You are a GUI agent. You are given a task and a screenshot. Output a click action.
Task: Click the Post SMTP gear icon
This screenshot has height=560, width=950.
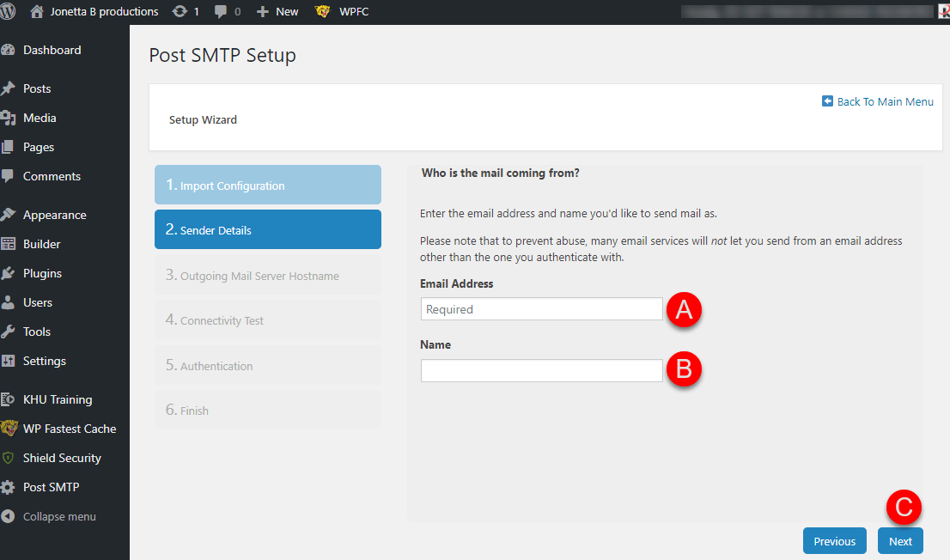(x=8, y=487)
